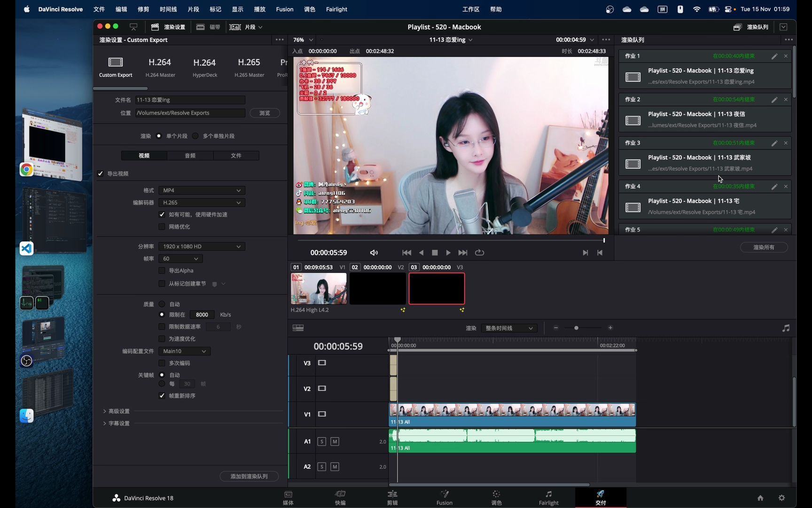812x508 pixels.
Task: Open project settings gear icon
Action: click(x=781, y=498)
